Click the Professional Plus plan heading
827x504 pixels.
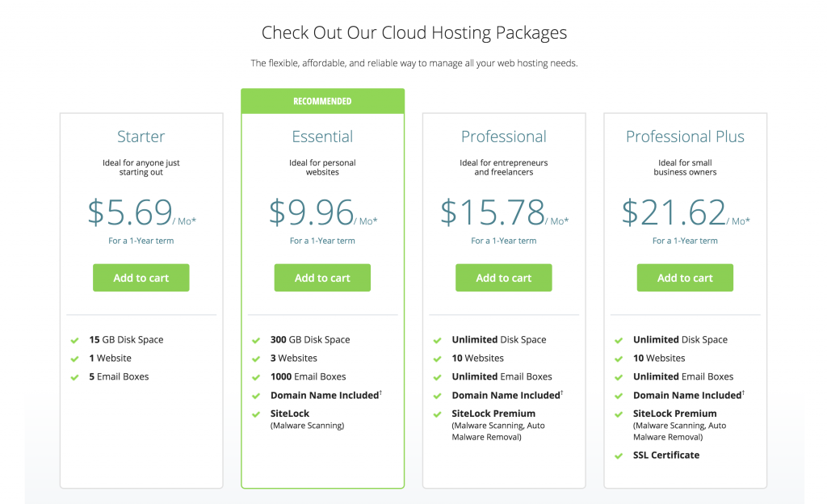coord(685,136)
